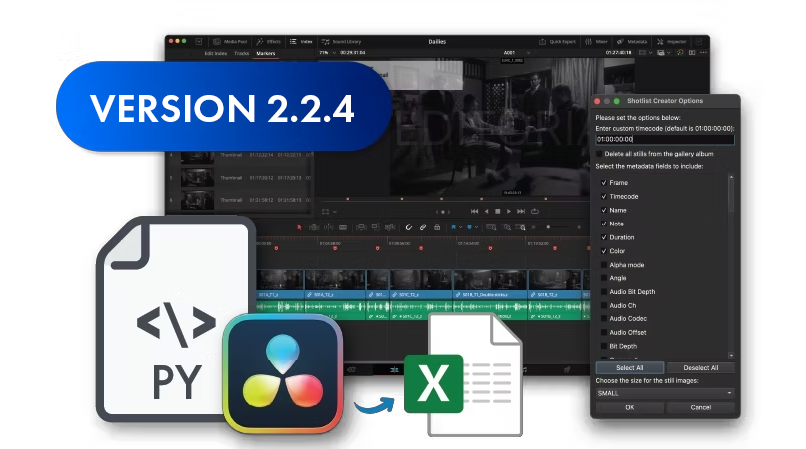Toggle the Linked Selection chain icon
The image size is (806, 449).
pos(423,227)
